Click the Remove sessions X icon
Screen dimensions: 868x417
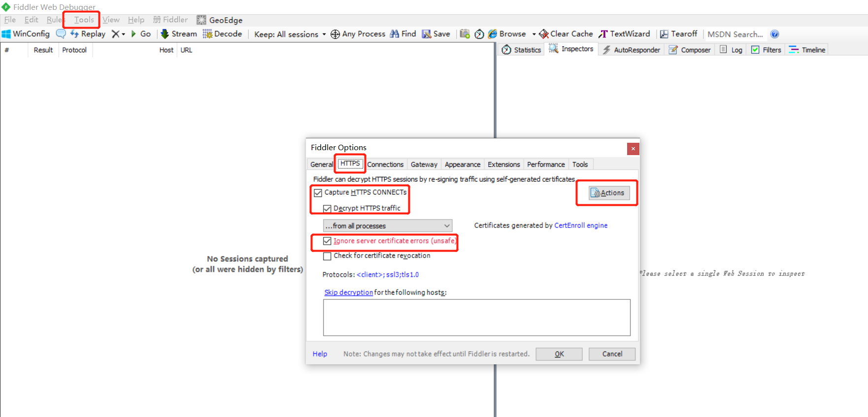(115, 34)
